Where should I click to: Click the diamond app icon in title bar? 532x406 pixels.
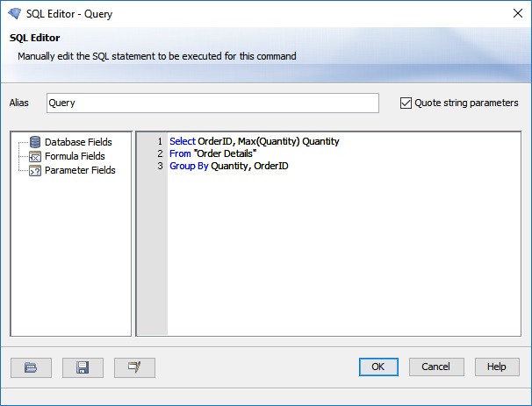click(x=15, y=13)
